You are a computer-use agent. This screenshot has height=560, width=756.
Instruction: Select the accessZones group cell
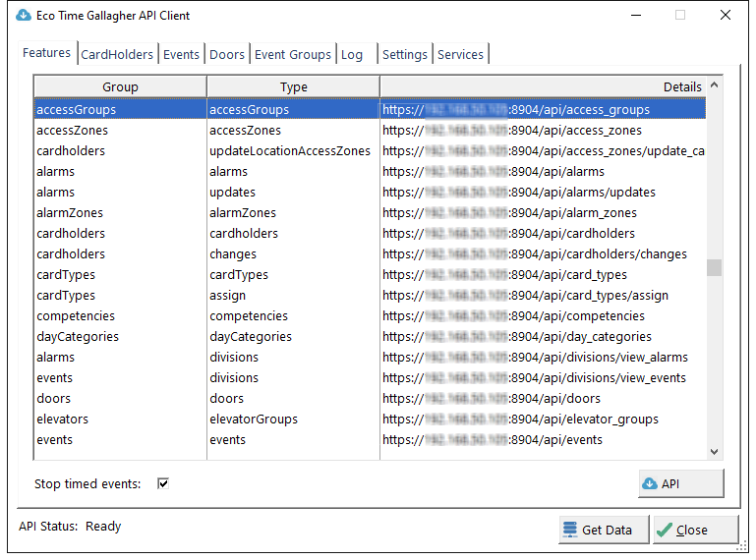[x=121, y=130]
